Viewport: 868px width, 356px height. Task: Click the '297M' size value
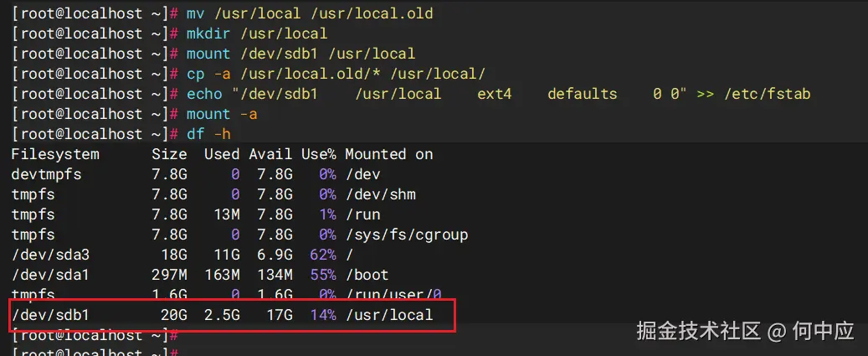coord(169,275)
